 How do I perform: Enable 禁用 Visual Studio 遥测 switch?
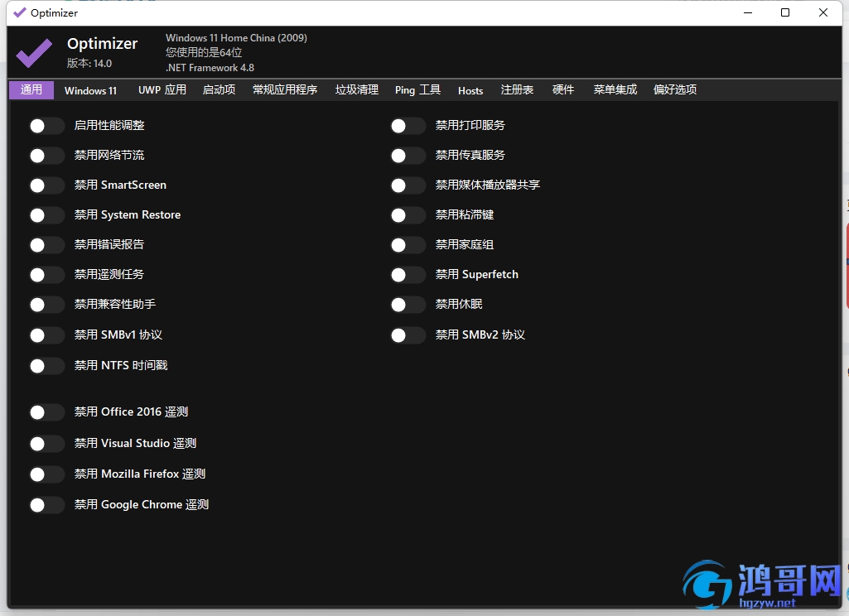point(46,444)
